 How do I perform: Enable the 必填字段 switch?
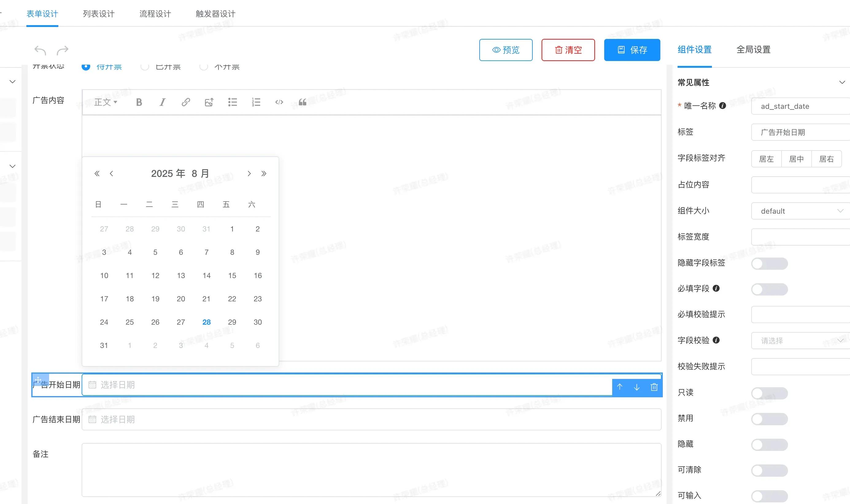[x=769, y=289]
